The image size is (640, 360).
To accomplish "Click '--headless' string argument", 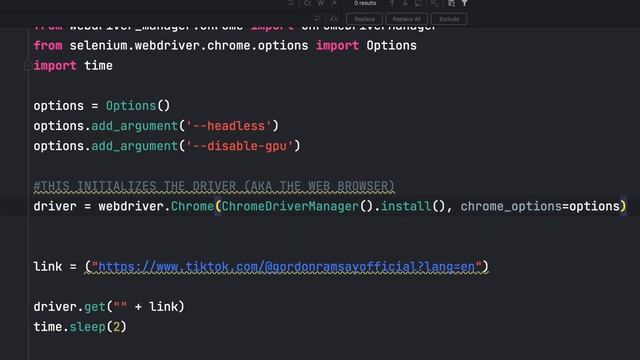I will point(229,126).
